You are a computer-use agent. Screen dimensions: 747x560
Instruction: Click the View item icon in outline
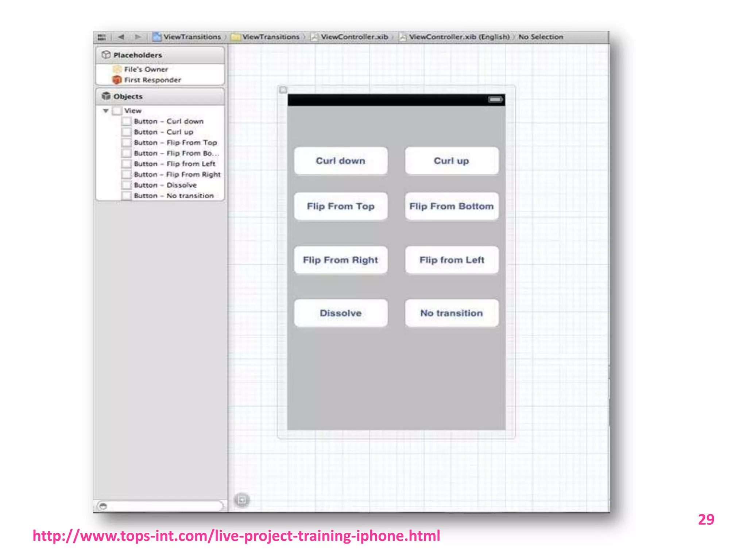click(x=117, y=111)
